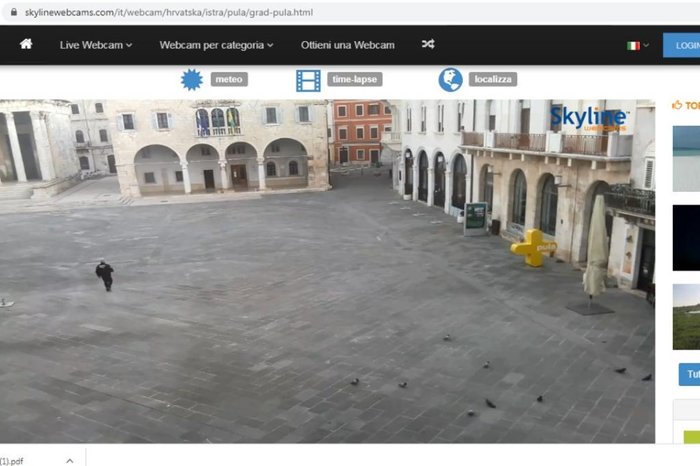The image size is (700, 466).
Task: Open the first sidebar webcam thumbnail
Action: [686, 158]
